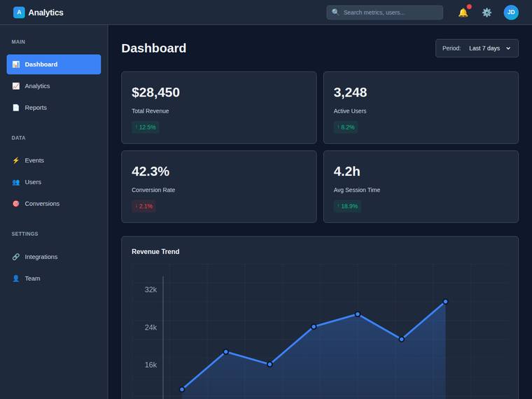Open the JD user avatar menu
The image size is (532, 399).
(511, 13)
